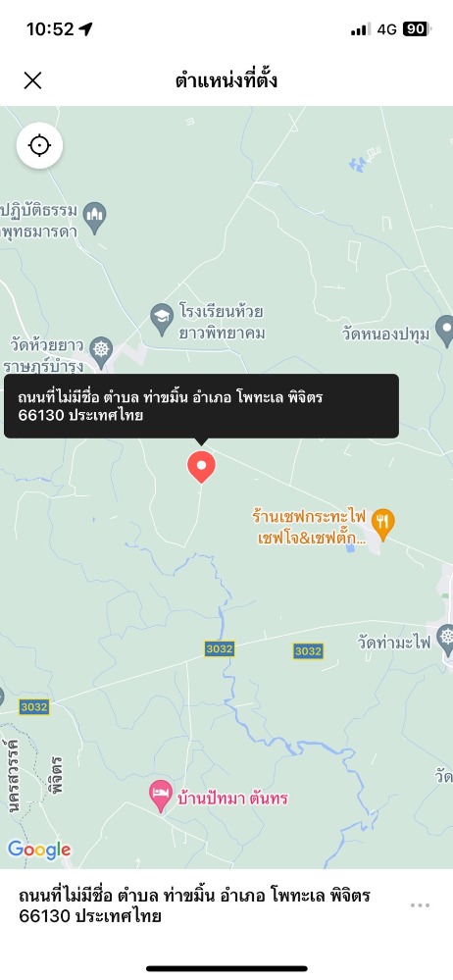This screenshot has height=980, width=453.
Task: Tap the วัดหนองปทุม place marker
Action: 444,329
